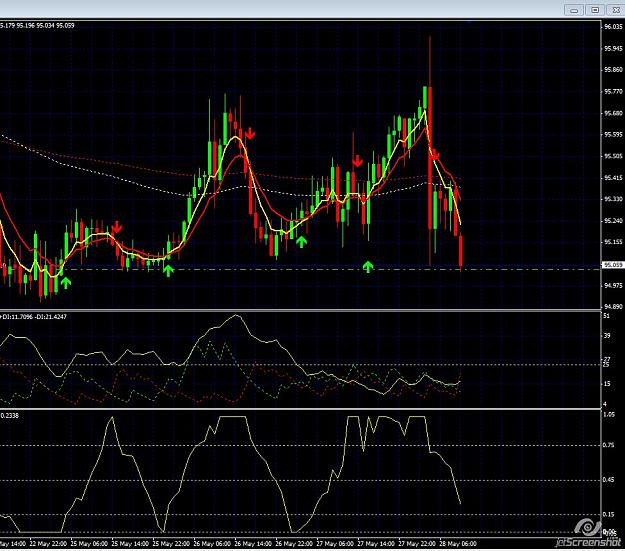The image size is (625, 551).
Task: Click price scale label 95.240
Action: pyautogui.click(x=613, y=220)
